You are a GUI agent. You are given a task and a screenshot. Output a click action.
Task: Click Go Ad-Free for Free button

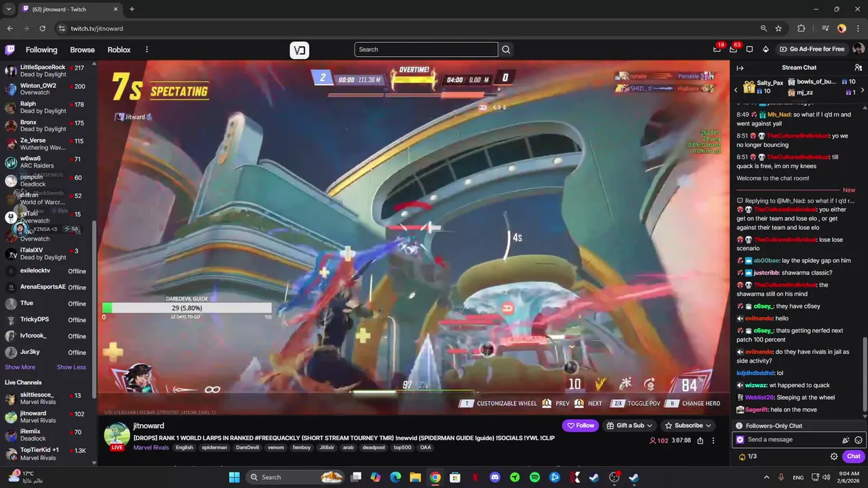[812, 49]
